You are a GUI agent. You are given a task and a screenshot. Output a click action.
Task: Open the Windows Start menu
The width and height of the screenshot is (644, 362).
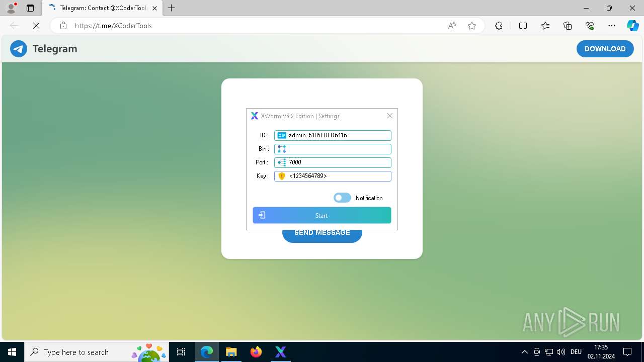tap(12, 352)
